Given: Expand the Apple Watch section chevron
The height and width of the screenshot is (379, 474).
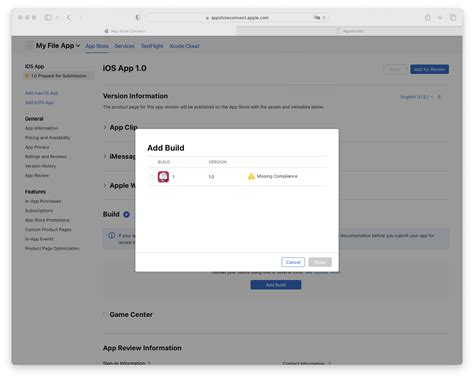Looking at the screenshot, I should pos(105,185).
